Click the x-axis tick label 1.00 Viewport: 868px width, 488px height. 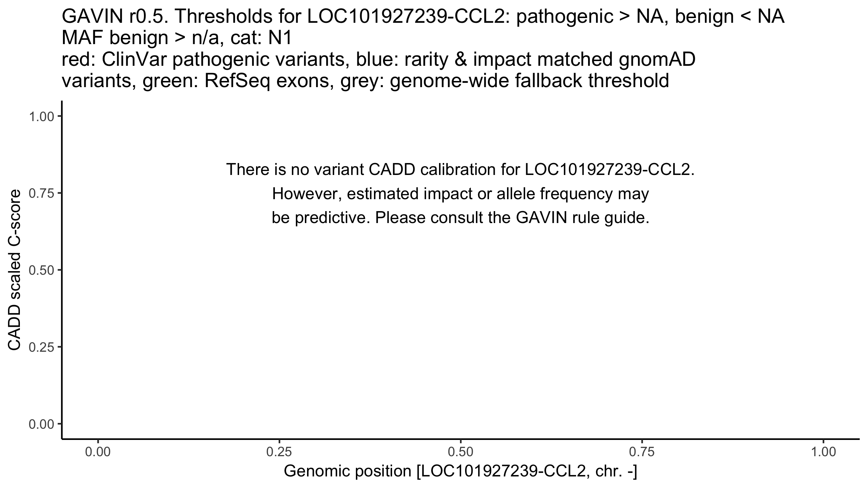point(824,452)
